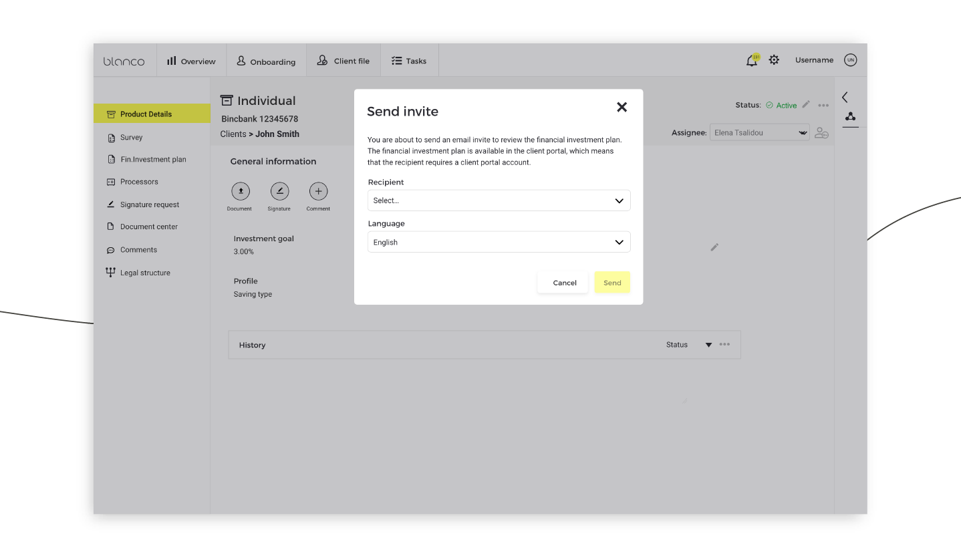Select Fin.Investment plan in the sidebar

[x=153, y=160]
